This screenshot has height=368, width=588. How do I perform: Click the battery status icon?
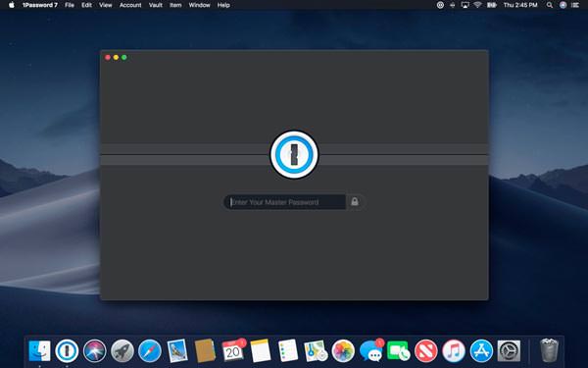492,5
